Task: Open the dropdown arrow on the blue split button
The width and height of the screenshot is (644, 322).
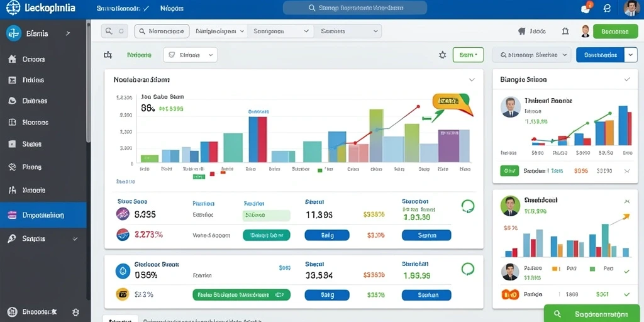Action: (631, 55)
